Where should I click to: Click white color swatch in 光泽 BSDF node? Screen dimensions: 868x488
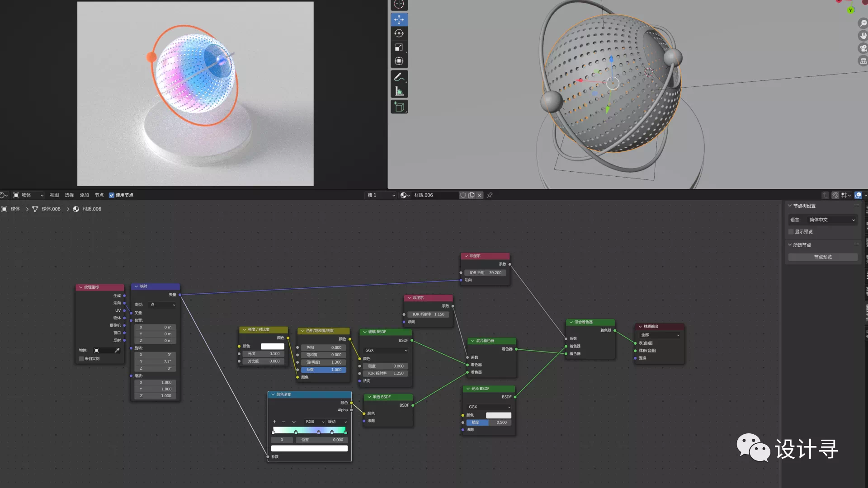point(498,415)
